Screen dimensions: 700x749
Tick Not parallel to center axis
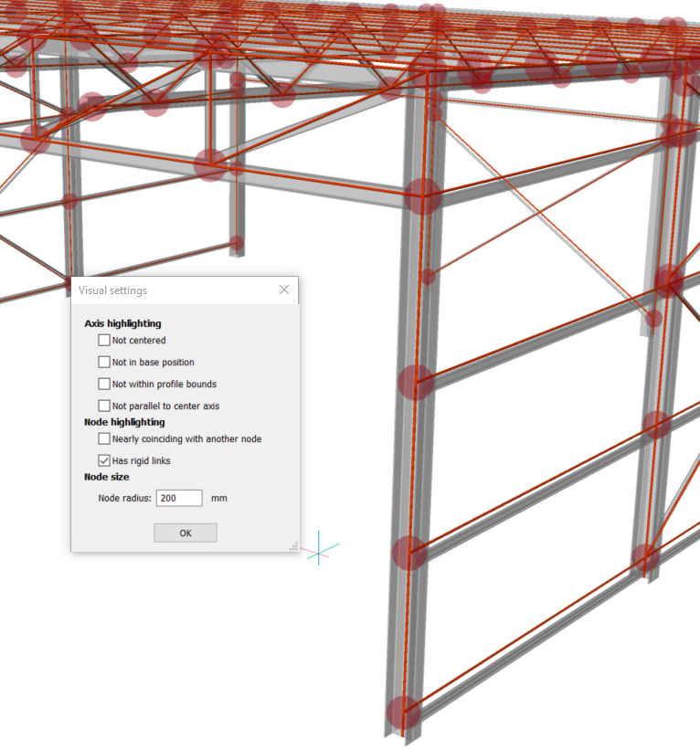pos(104,406)
